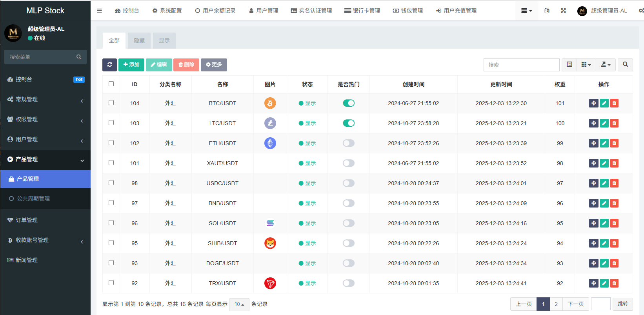Viewport: 644px width, 315px height.
Task: Open the page size 10 dropdown
Action: click(x=239, y=304)
